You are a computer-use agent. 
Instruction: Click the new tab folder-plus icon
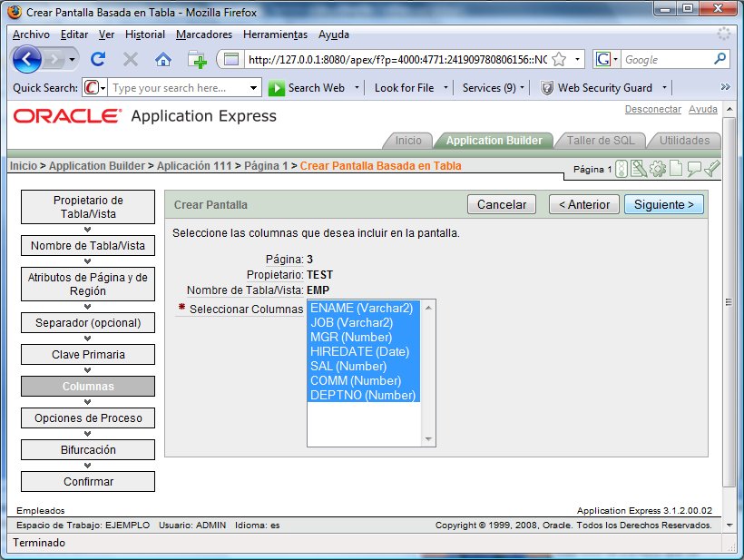pos(197,60)
